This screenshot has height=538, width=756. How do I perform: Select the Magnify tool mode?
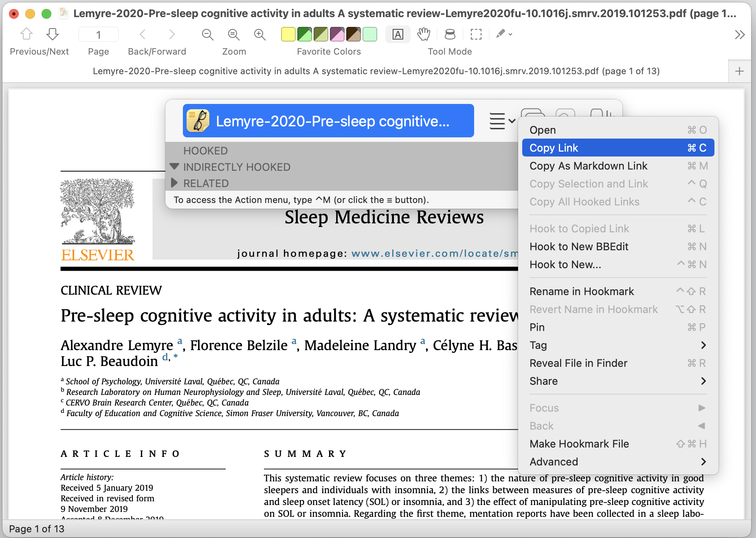tap(450, 34)
